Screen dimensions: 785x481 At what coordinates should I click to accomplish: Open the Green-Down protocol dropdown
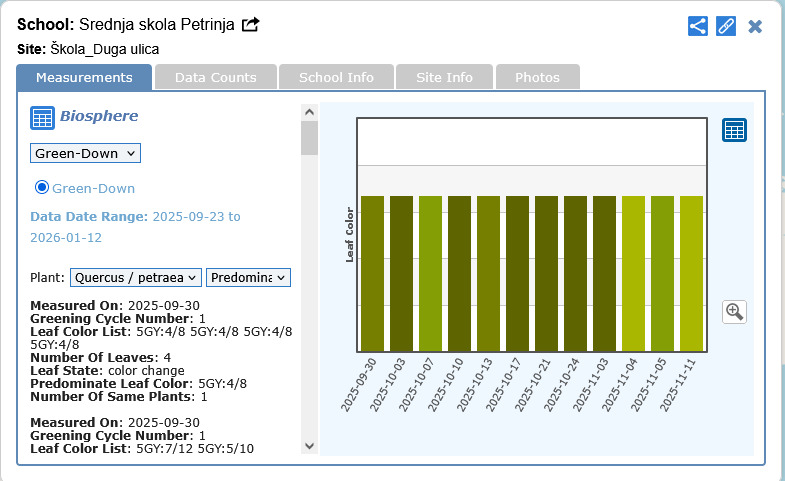[85, 153]
